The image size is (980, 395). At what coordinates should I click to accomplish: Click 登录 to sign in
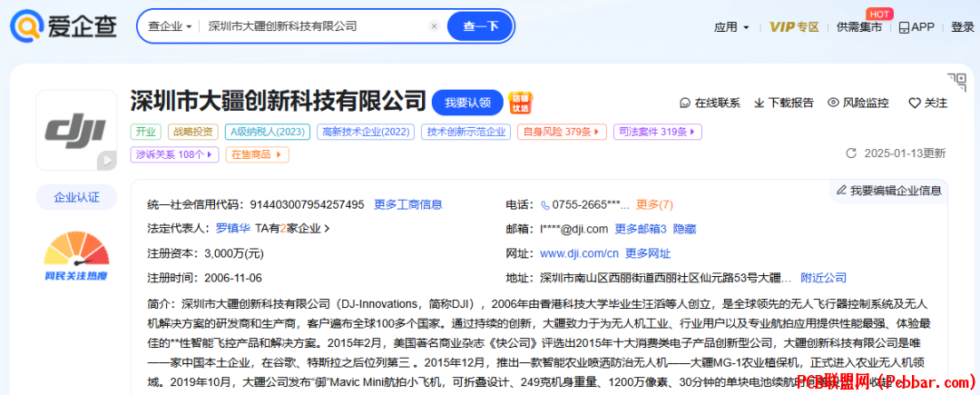(x=963, y=27)
